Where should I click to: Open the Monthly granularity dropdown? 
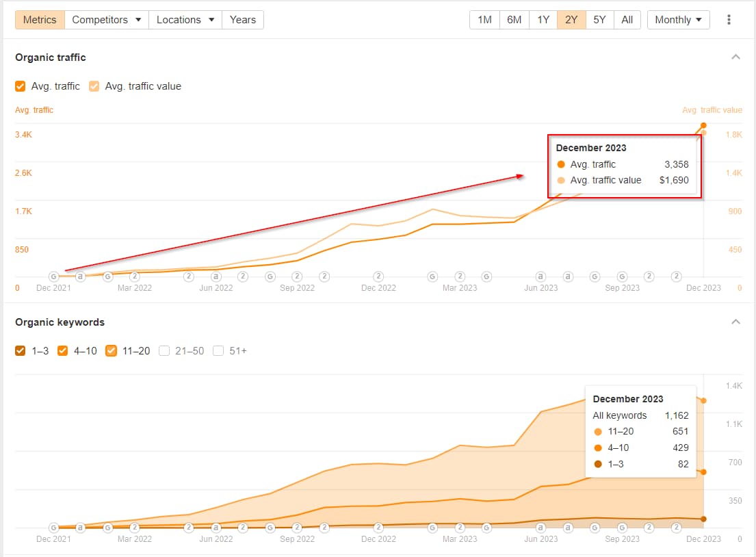678,19
